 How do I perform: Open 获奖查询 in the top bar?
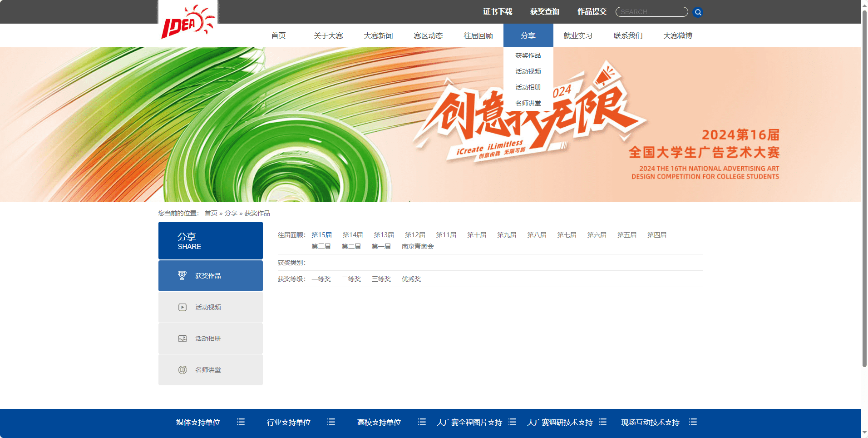[x=545, y=12]
